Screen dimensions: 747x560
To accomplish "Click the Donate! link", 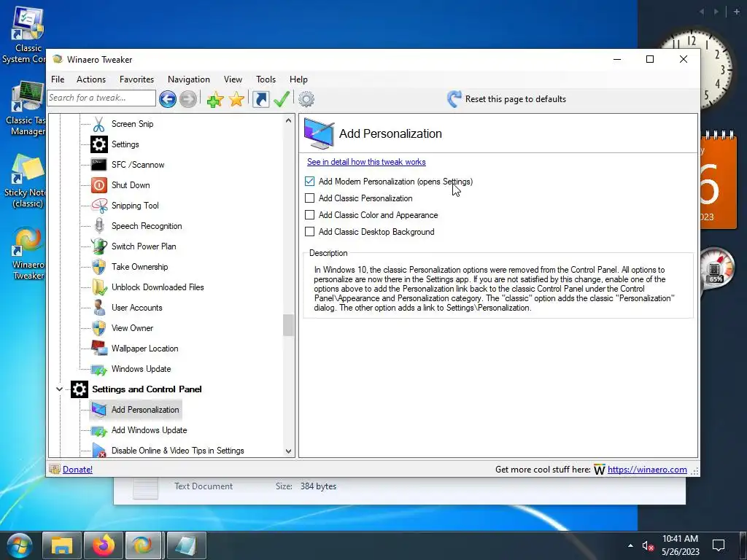I will click(77, 470).
